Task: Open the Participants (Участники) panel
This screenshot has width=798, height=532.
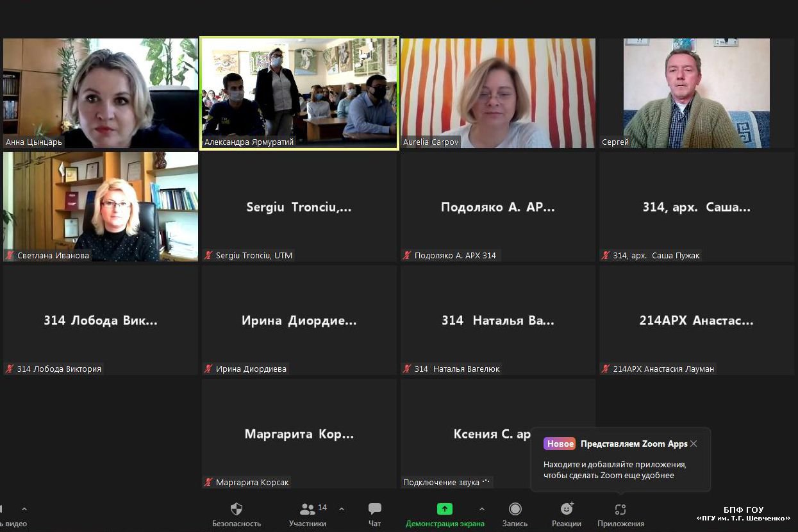Action: [x=308, y=515]
